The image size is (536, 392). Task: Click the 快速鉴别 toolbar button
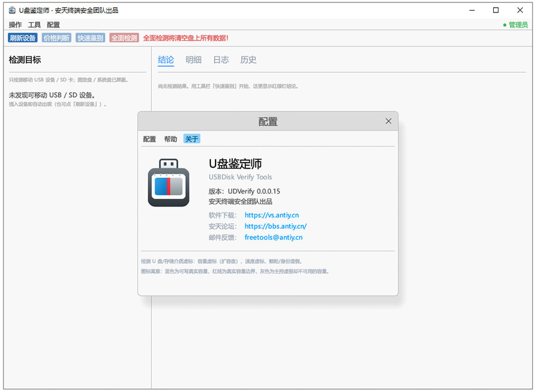pyautogui.click(x=91, y=38)
